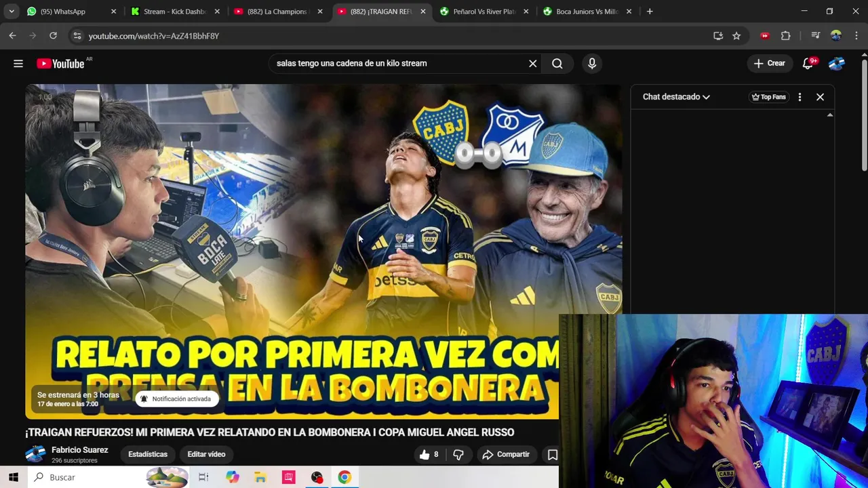868x488 pixels.
Task: Click the video title text
Action: 270,432
